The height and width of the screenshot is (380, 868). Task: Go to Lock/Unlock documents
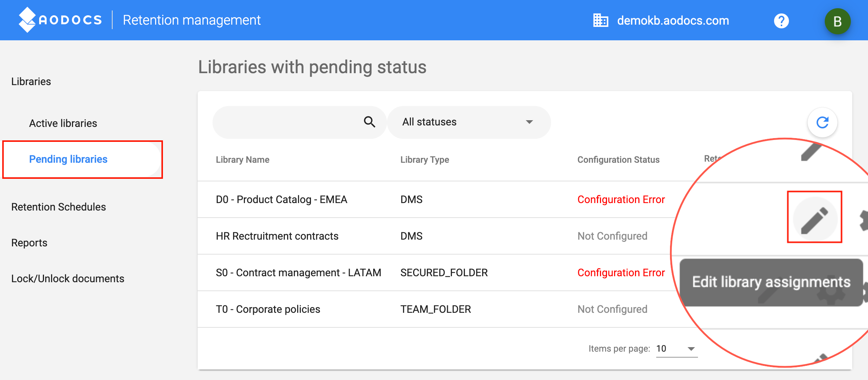68,278
